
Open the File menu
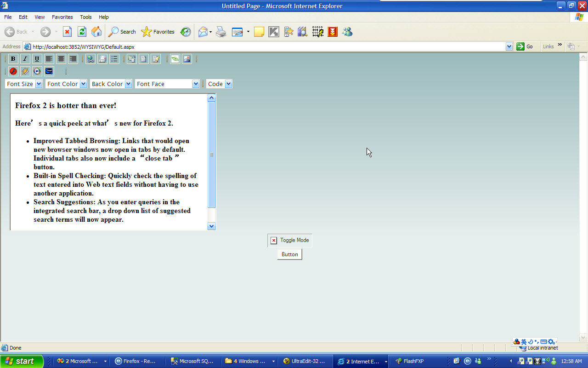click(8, 17)
